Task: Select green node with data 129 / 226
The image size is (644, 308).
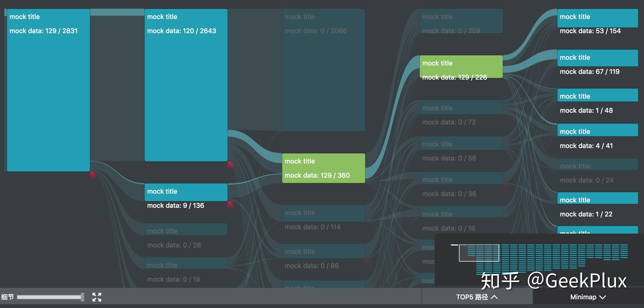Action: (x=461, y=67)
